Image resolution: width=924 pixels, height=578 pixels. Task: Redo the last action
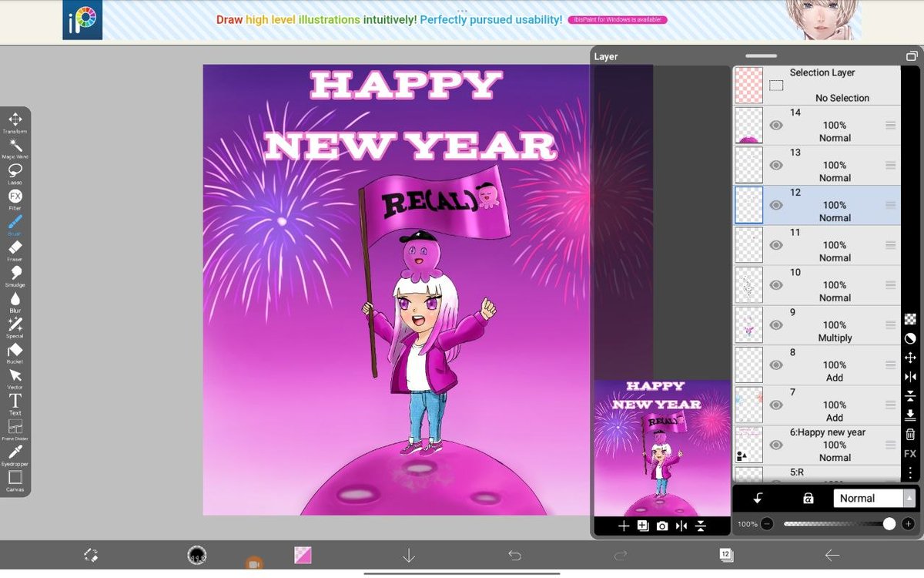click(x=621, y=555)
